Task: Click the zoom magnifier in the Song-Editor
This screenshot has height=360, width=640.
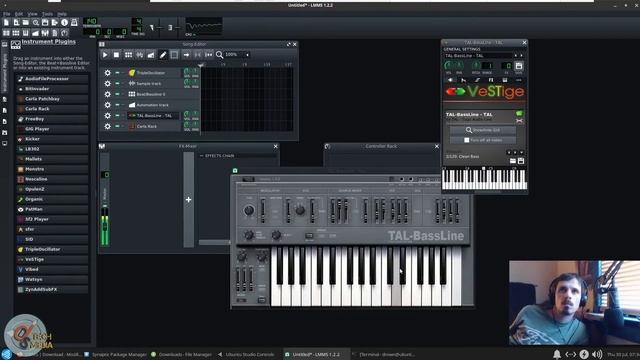Action: click(220, 55)
